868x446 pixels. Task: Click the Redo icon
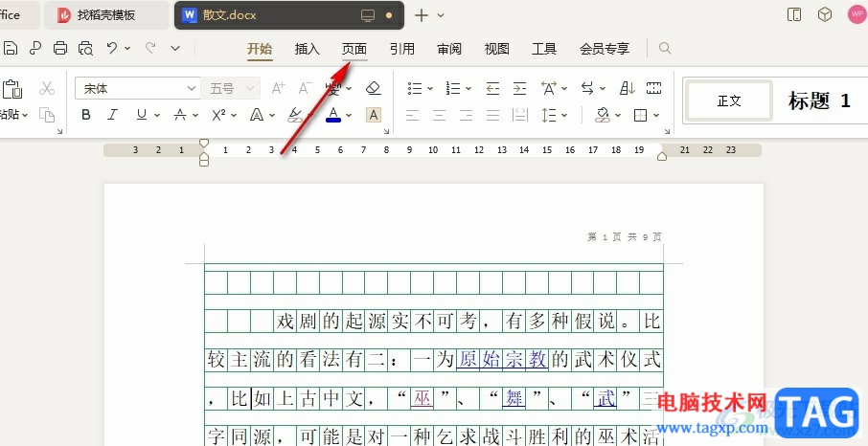(150, 48)
